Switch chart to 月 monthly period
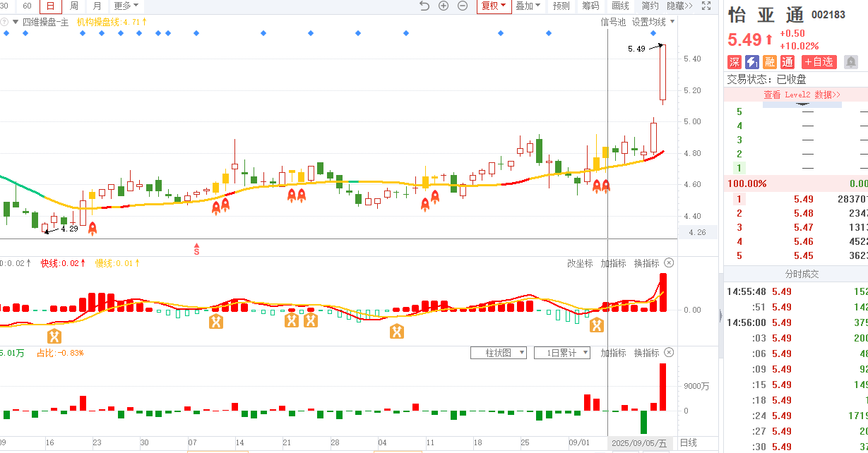 click(x=97, y=6)
